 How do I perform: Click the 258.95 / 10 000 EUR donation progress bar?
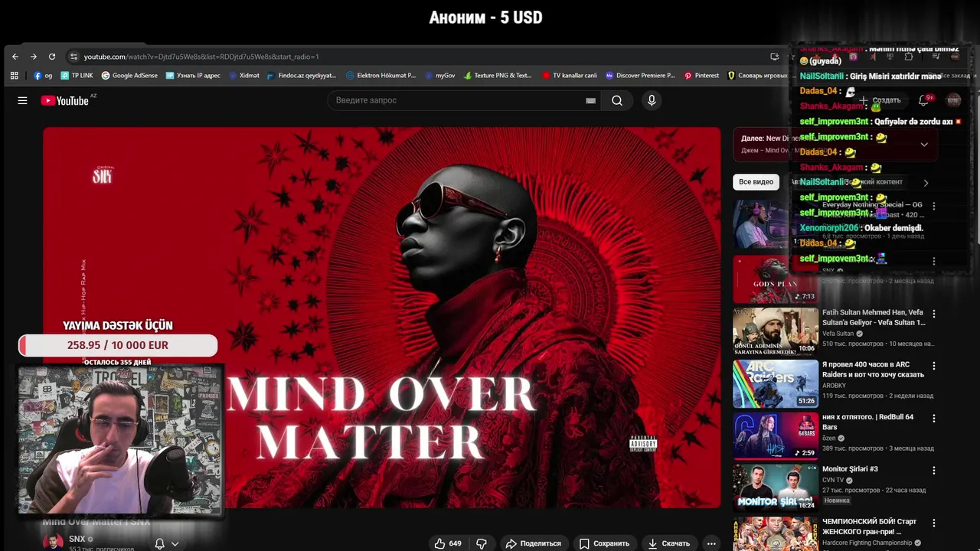click(x=118, y=345)
